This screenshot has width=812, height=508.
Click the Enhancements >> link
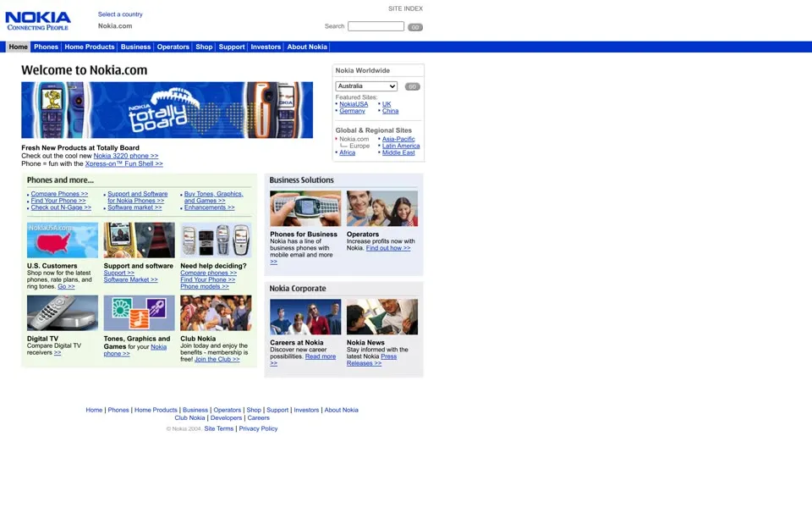(x=209, y=207)
